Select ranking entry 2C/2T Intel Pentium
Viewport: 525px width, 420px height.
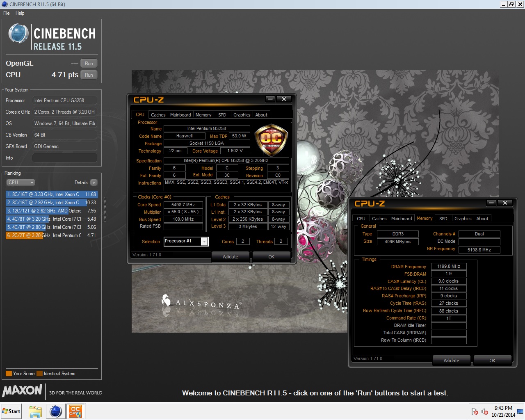pos(52,235)
